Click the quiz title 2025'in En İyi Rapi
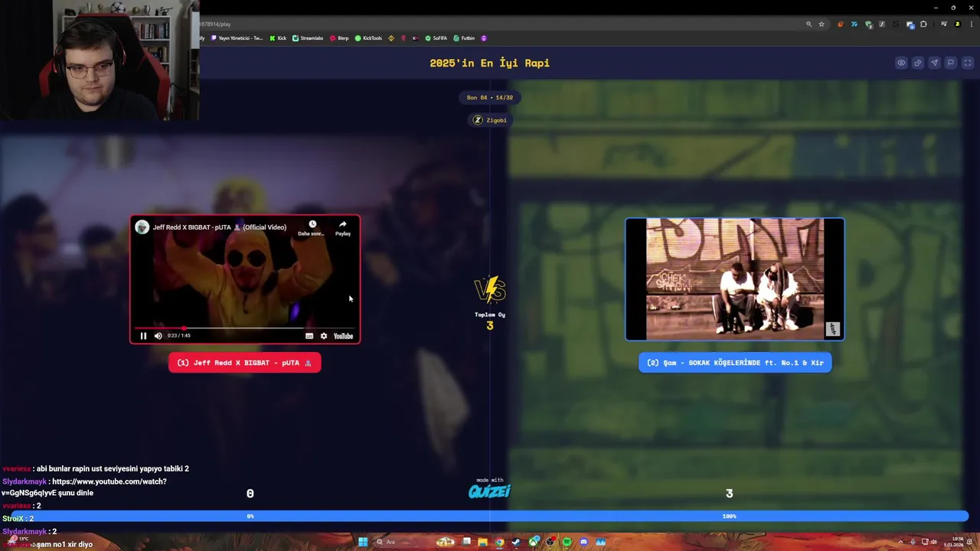The height and width of the screenshot is (551, 980). (490, 63)
